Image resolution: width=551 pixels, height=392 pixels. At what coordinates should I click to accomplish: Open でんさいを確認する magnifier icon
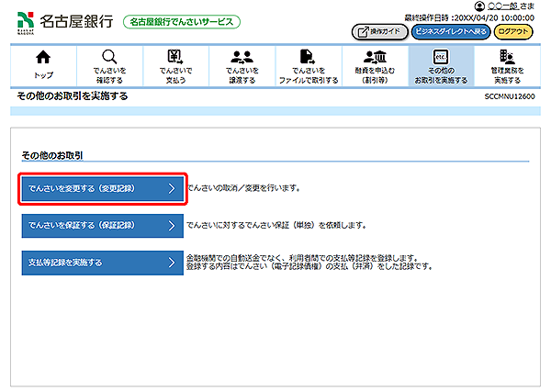(109, 57)
